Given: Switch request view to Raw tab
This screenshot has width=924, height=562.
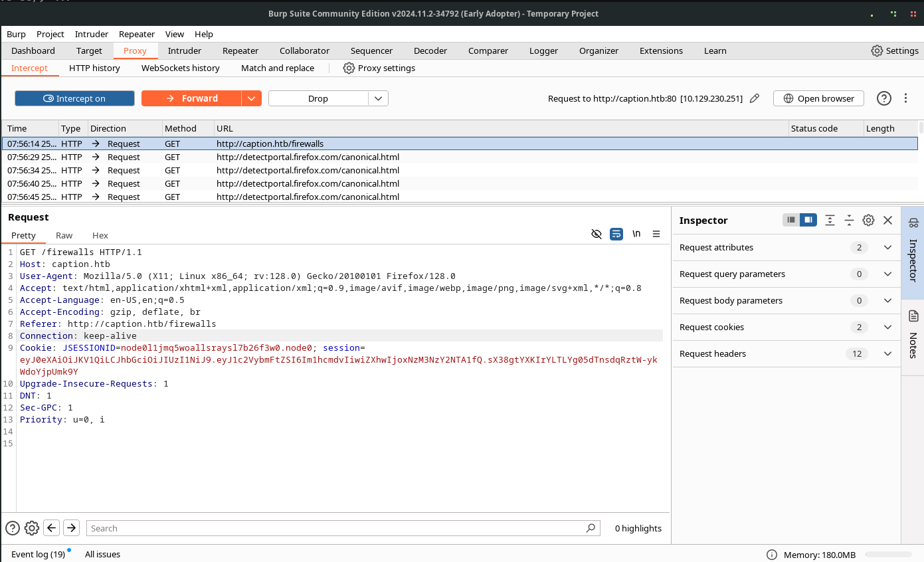Looking at the screenshot, I should tap(64, 235).
